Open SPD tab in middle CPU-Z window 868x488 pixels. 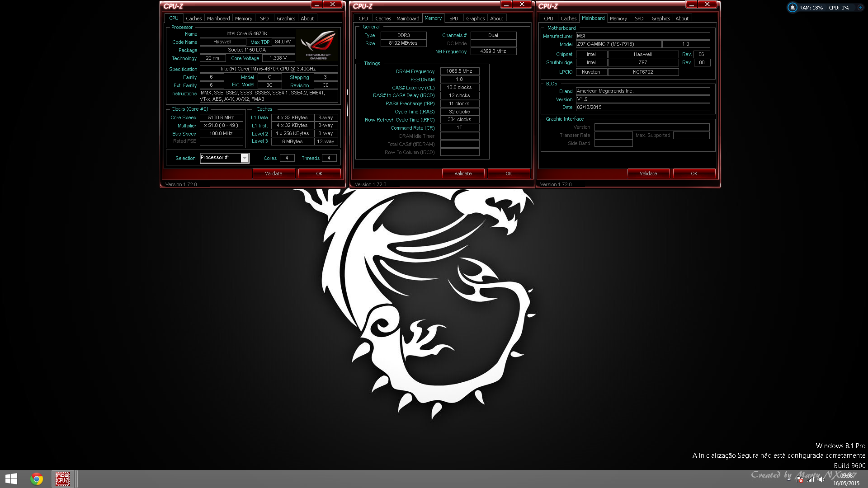click(454, 19)
